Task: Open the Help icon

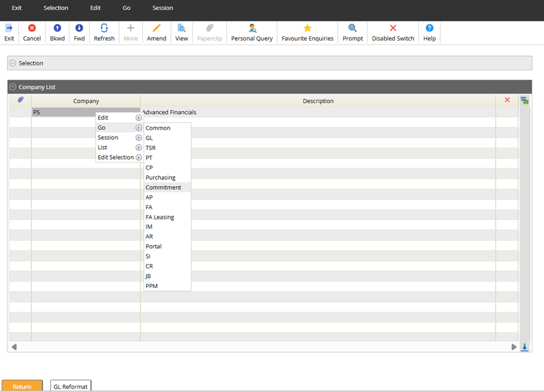Action: coord(429,28)
